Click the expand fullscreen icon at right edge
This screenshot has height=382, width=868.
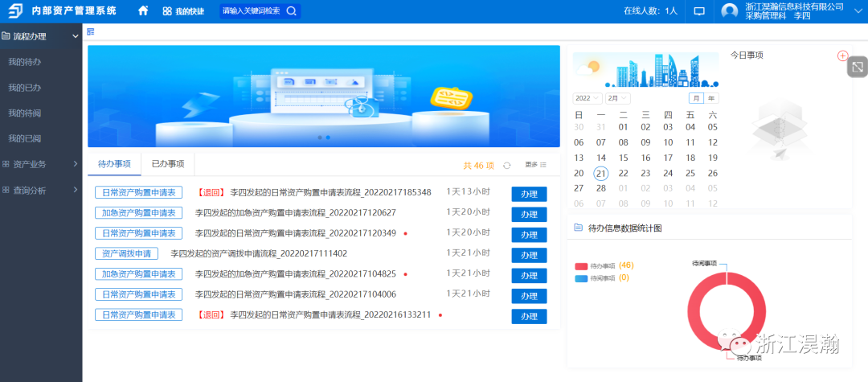(x=858, y=68)
